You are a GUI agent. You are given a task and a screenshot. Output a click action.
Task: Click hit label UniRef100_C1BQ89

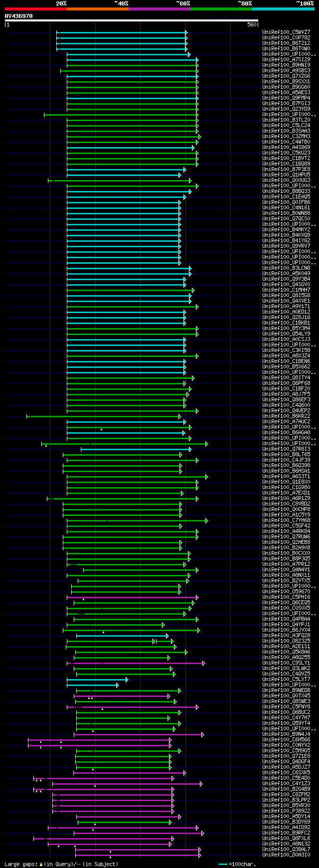[286, 164]
